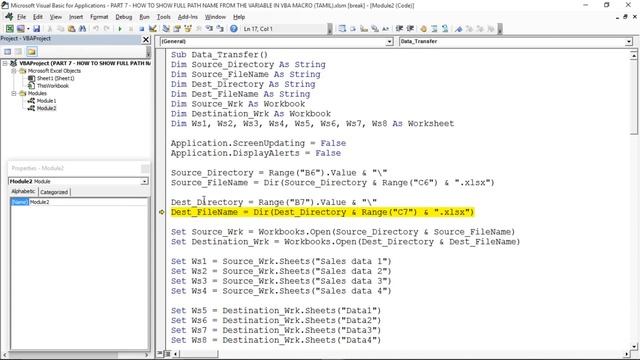
Task: Click the blue Help question mark icon
Action: tap(233, 29)
